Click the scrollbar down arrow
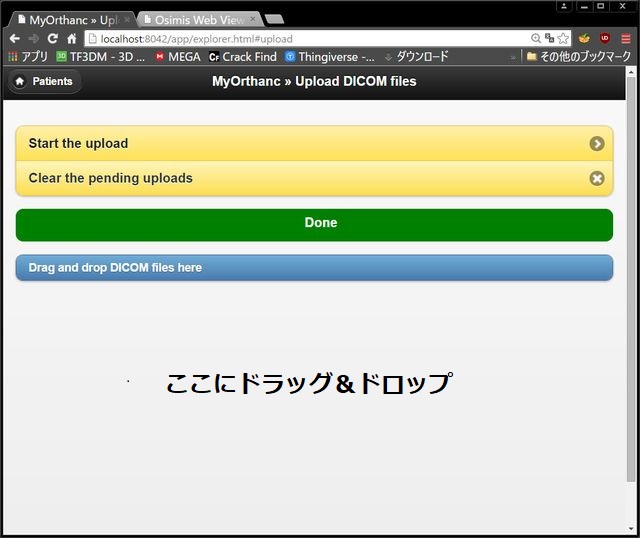Screen dimensions: 640x538 [631, 529]
